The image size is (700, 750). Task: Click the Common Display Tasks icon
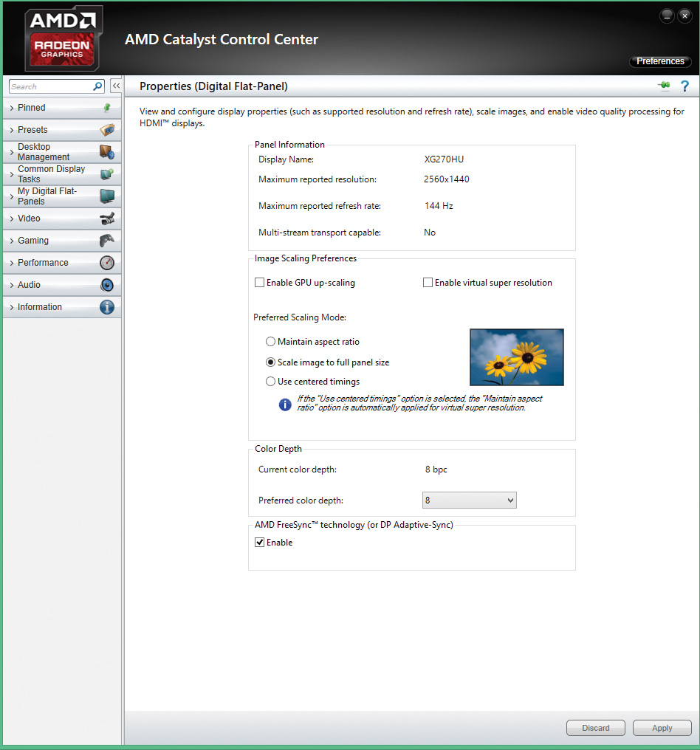(x=107, y=174)
